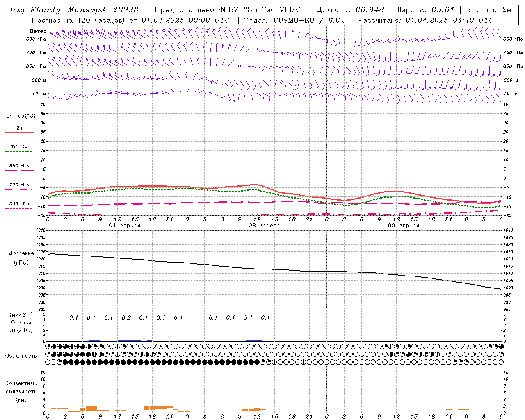Select the Высота: 2м header value
Screen dimensions: 525x420
tap(488, 10)
